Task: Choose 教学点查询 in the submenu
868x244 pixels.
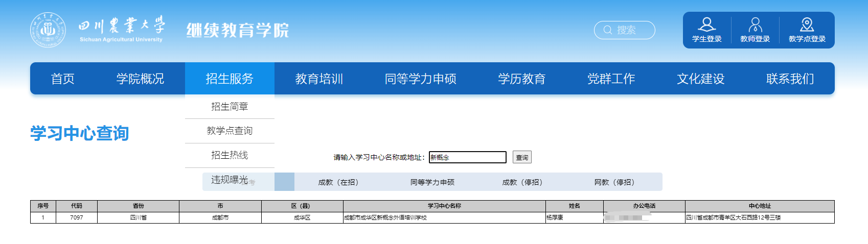Action: 230,131
